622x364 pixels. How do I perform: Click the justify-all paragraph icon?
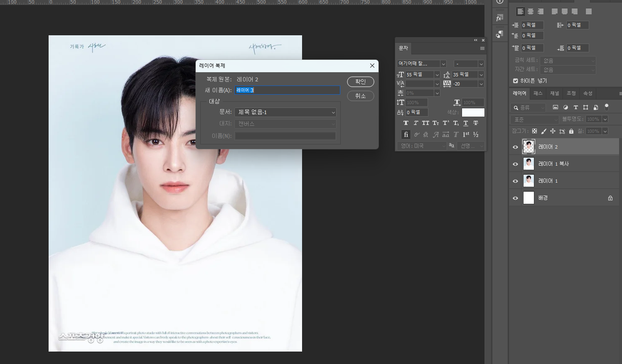tap(589, 12)
